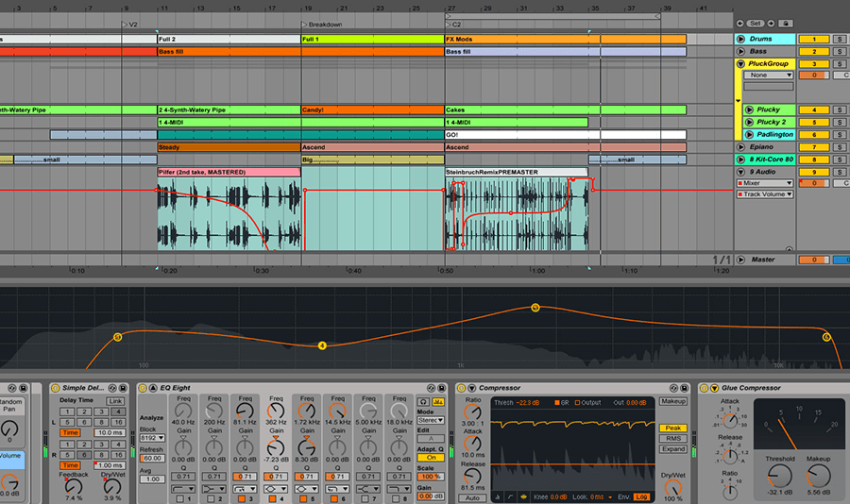Select Compressor activity view icon

pyautogui.click(x=523, y=496)
